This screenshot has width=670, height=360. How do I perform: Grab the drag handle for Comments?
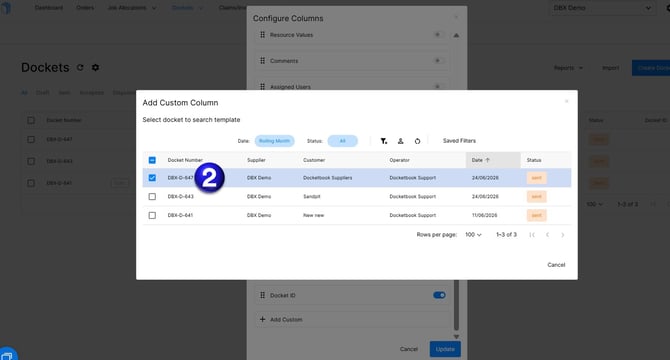click(262, 61)
